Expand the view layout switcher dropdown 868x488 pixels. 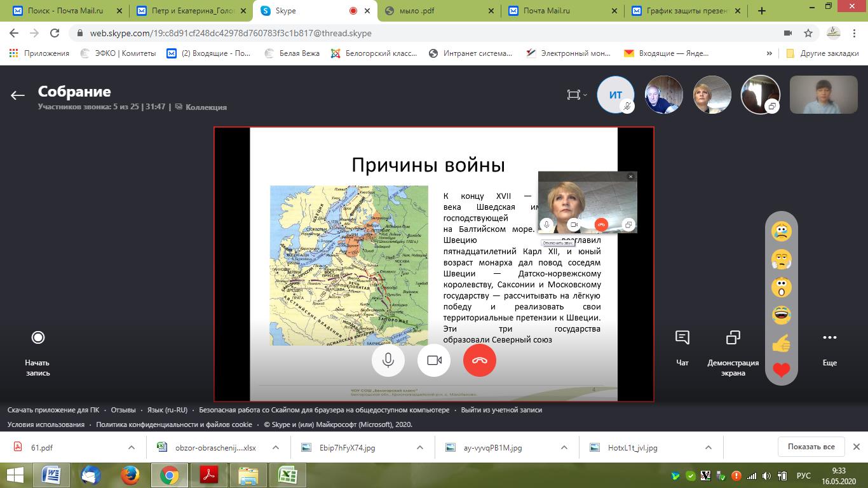[x=577, y=95]
